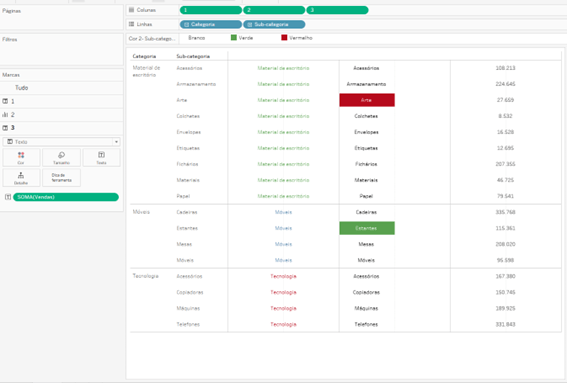Open the Texto mark type dropdown

click(61, 142)
